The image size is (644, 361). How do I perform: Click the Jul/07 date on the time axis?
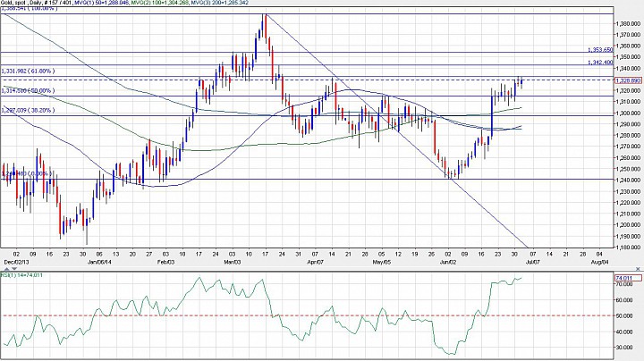(533, 262)
